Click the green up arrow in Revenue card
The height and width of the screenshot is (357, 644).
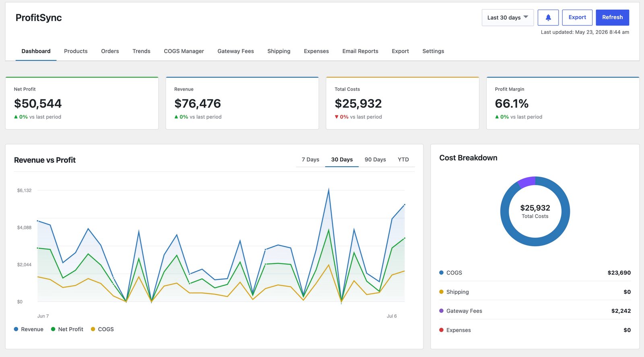(x=176, y=117)
